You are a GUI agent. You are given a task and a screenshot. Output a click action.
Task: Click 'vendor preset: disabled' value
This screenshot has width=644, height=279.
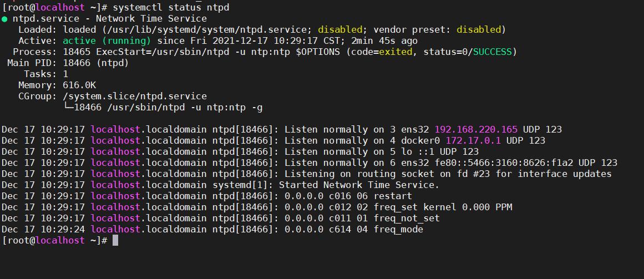coord(479,29)
